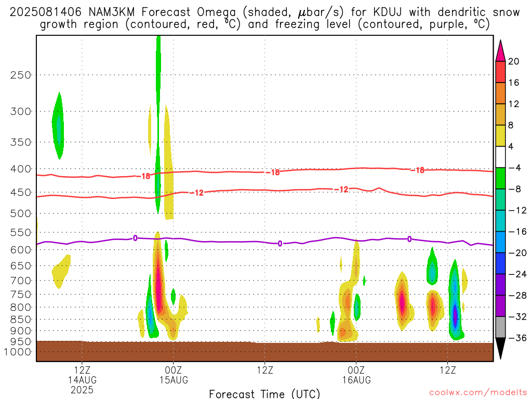Viewport: 532px width, 399px height.
Task: Click the yellow 4 to 8 colorbar swatch
Action: pyautogui.click(x=500, y=136)
